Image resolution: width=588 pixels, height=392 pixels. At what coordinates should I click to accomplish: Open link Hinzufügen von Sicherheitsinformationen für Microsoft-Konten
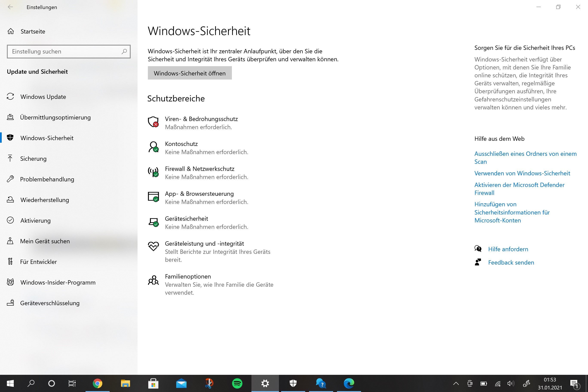tap(512, 212)
